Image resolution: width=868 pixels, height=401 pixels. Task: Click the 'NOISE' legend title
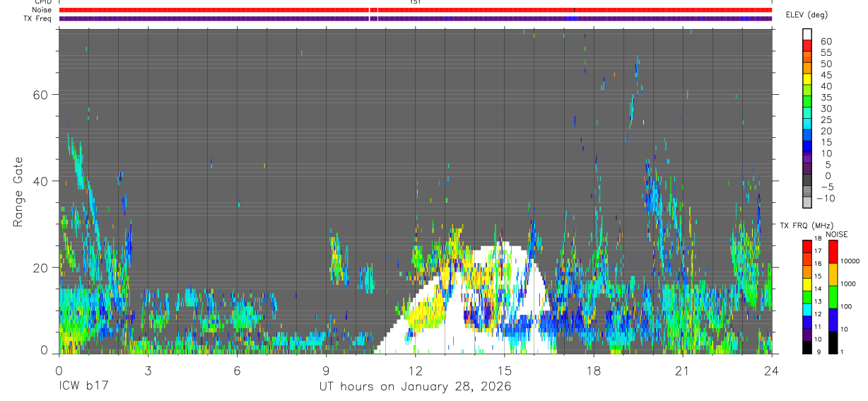point(836,234)
